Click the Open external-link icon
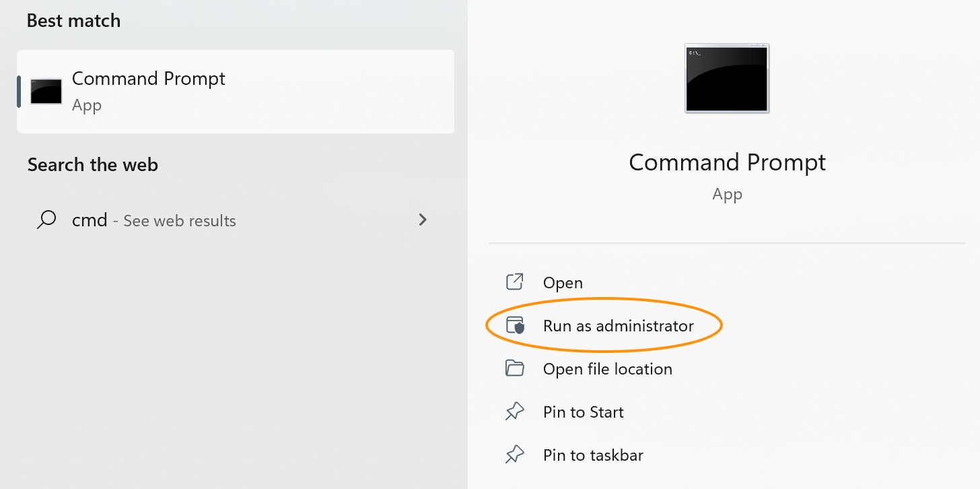980x489 pixels. pos(515,282)
